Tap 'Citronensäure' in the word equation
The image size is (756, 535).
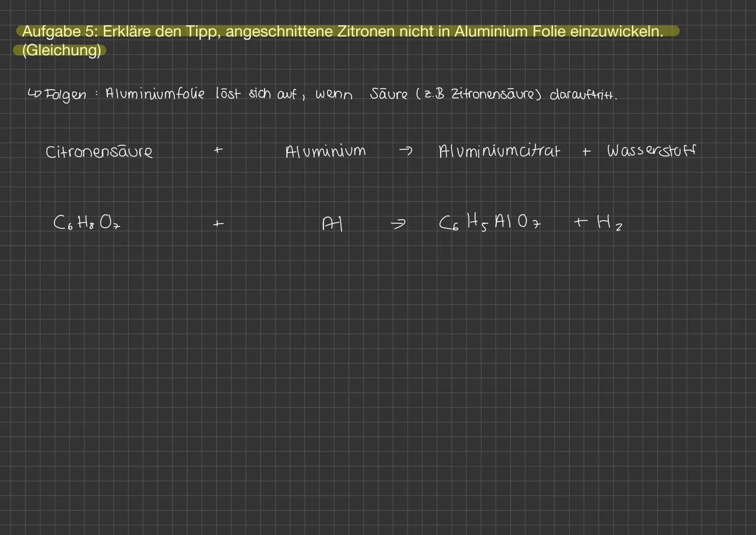click(x=99, y=152)
